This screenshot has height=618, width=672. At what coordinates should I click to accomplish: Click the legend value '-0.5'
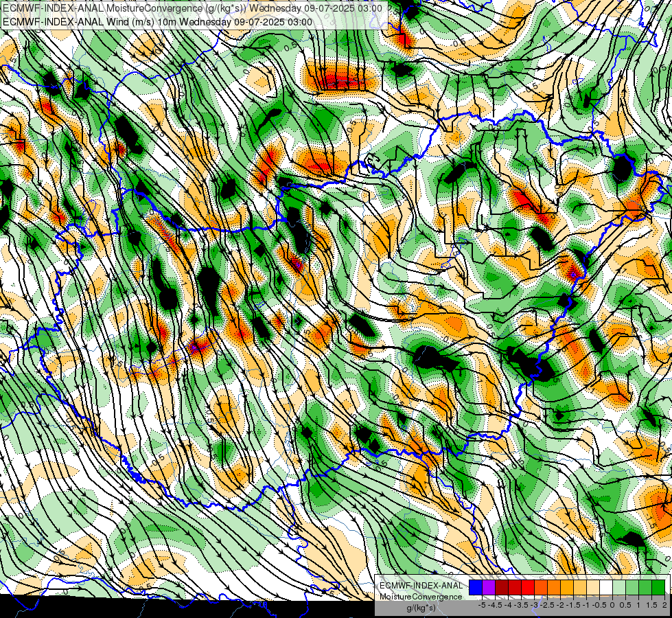point(599,605)
